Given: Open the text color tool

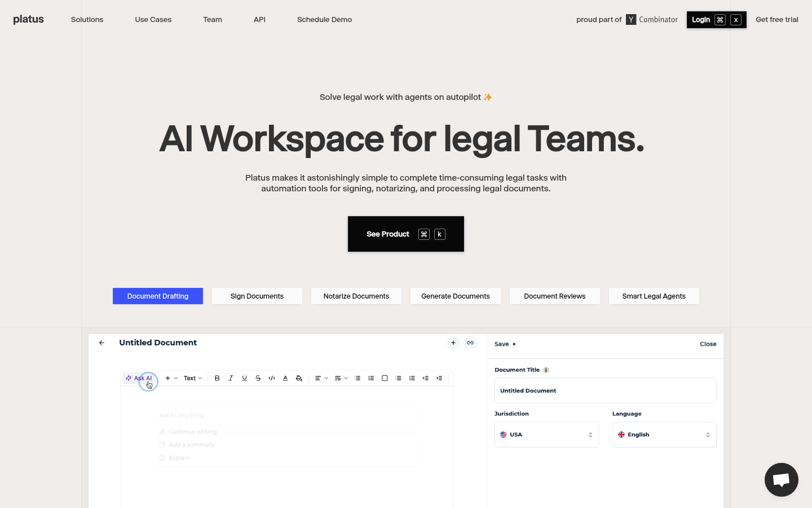Looking at the screenshot, I should pos(285,378).
